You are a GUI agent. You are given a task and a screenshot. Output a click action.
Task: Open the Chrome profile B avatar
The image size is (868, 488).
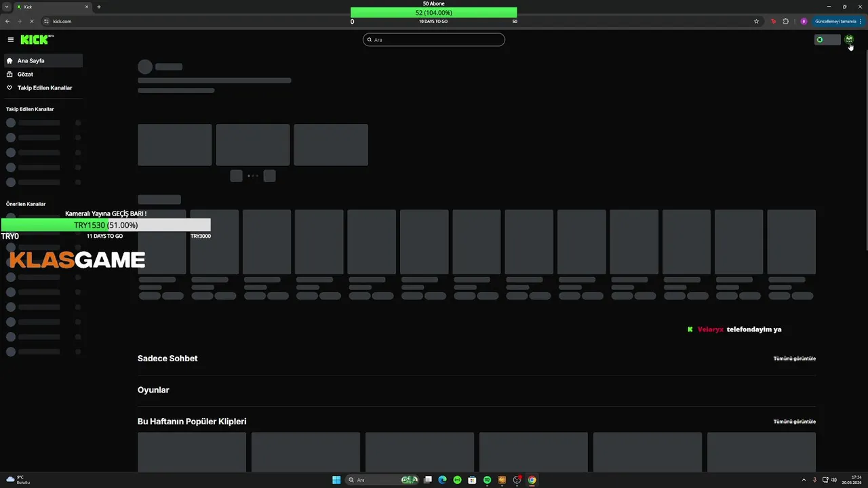tap(804, 21)
